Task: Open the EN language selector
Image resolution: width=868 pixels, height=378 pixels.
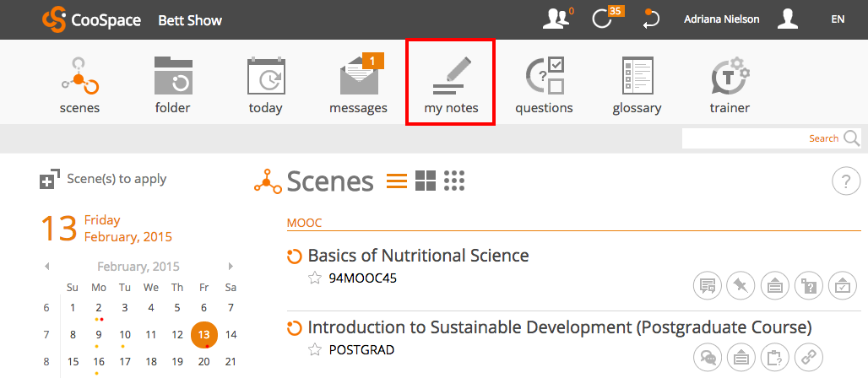Action: coord(838,19)
